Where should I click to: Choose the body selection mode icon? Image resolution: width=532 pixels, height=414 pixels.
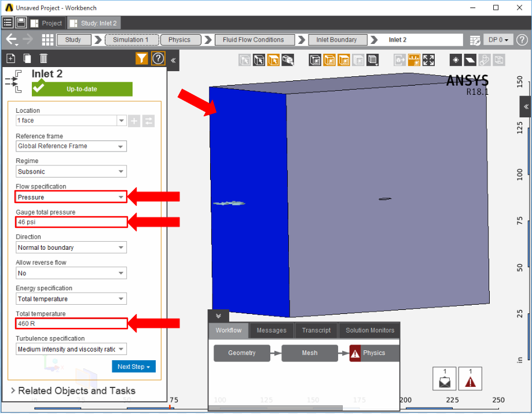(288, 60)
